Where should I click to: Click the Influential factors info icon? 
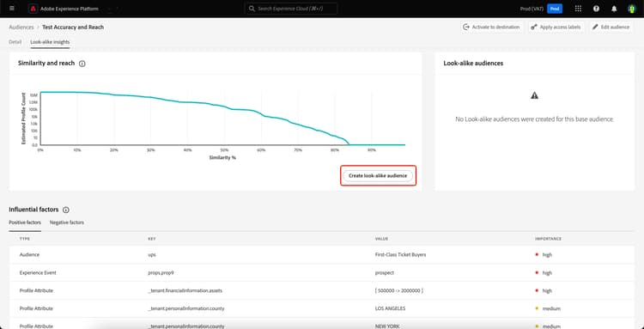pyautogui.click(x=66, y=210)
